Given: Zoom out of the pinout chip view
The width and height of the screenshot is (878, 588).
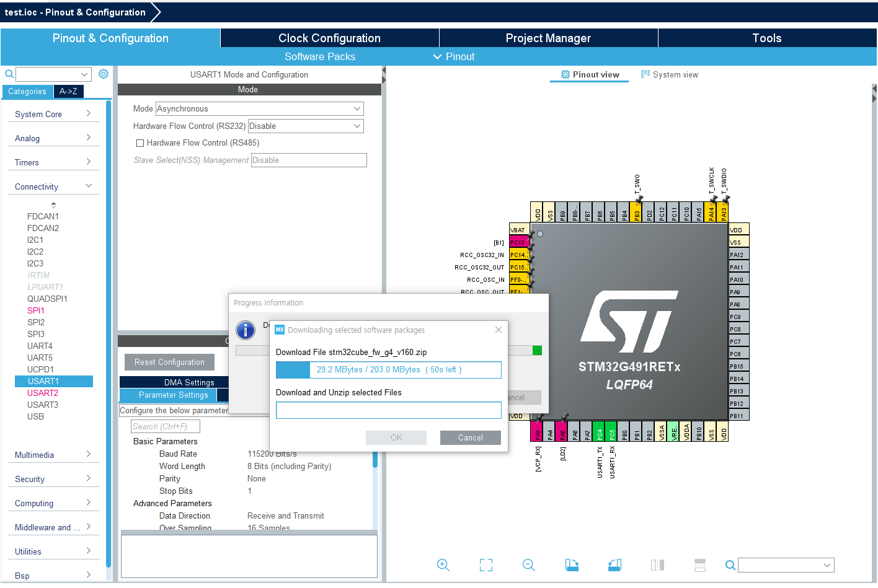Looking at the screenshot, I should coord(529,564).
